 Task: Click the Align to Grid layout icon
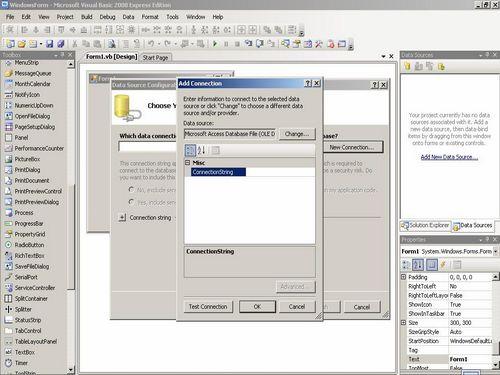pyautogui.click(x=10, y=30)
